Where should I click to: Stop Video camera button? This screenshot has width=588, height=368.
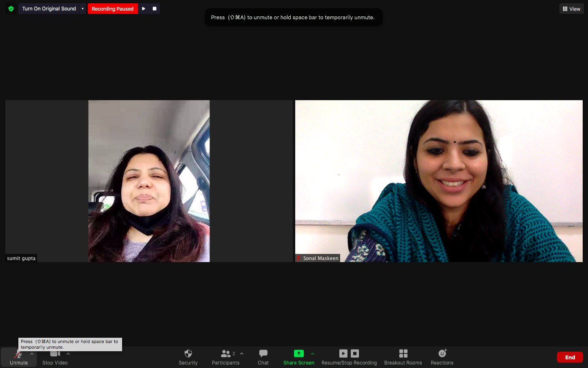click(55, 357)
